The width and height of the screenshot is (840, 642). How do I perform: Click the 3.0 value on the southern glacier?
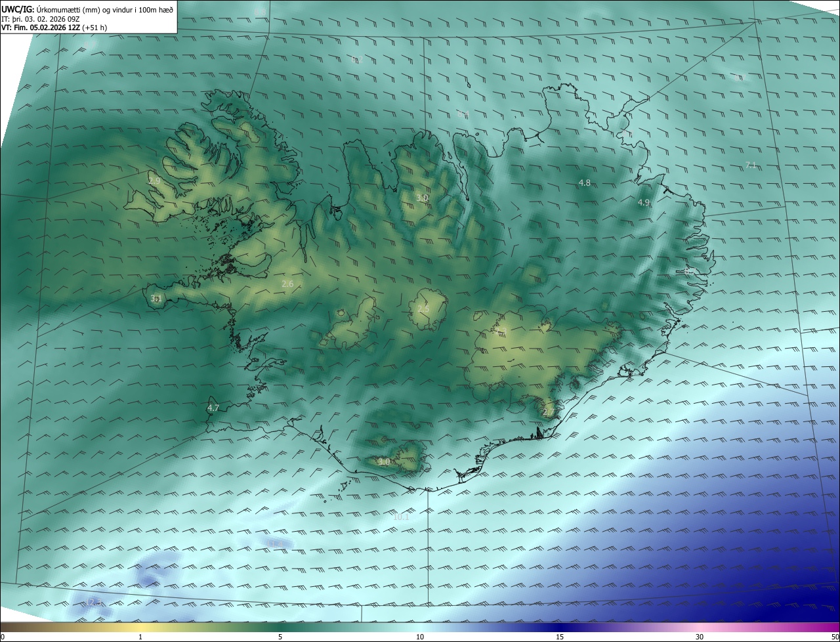385,462
